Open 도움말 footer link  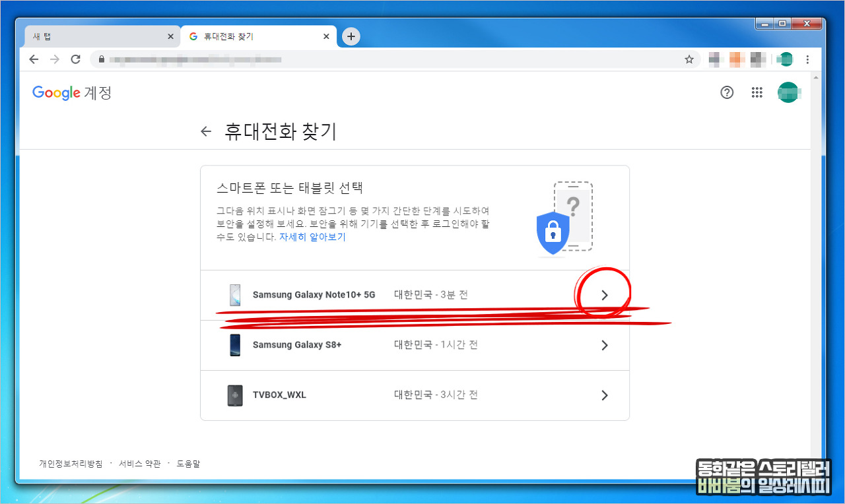[x=188, y=464]
